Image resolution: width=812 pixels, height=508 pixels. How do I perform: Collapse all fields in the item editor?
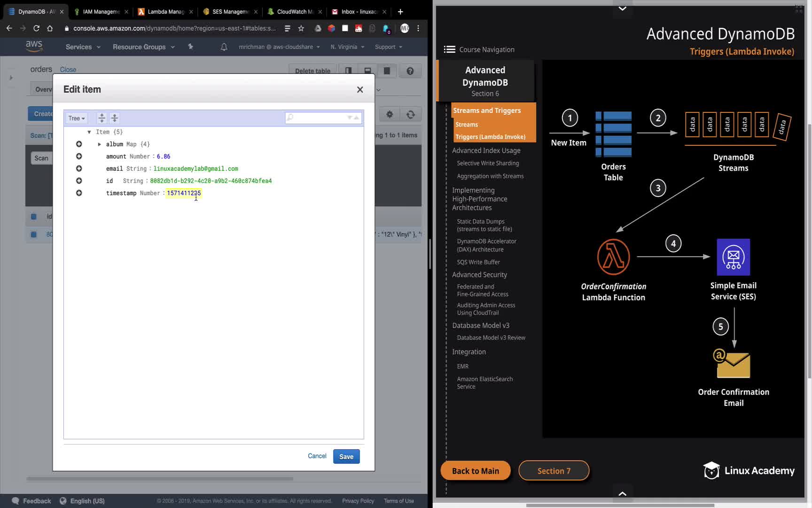tap(114, 118)
